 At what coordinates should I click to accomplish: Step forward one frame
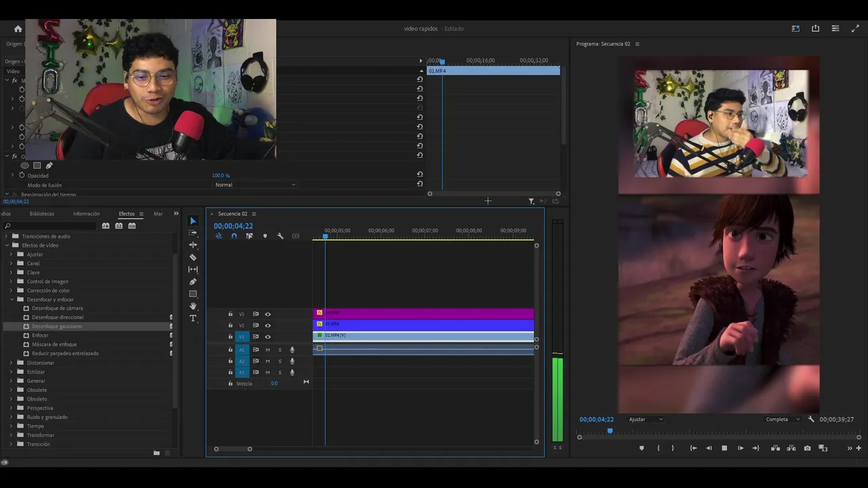pos(741,448)
